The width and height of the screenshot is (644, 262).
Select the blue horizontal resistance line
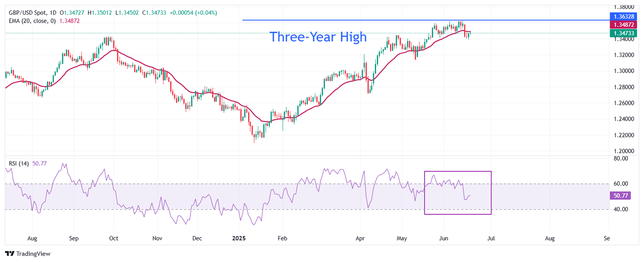tap(425, 20)
